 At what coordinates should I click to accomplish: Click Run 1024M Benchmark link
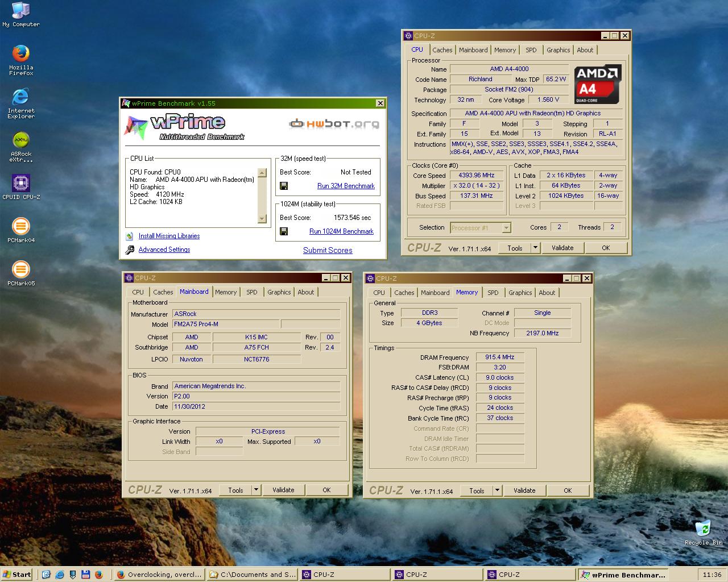[x=341, y=231]
